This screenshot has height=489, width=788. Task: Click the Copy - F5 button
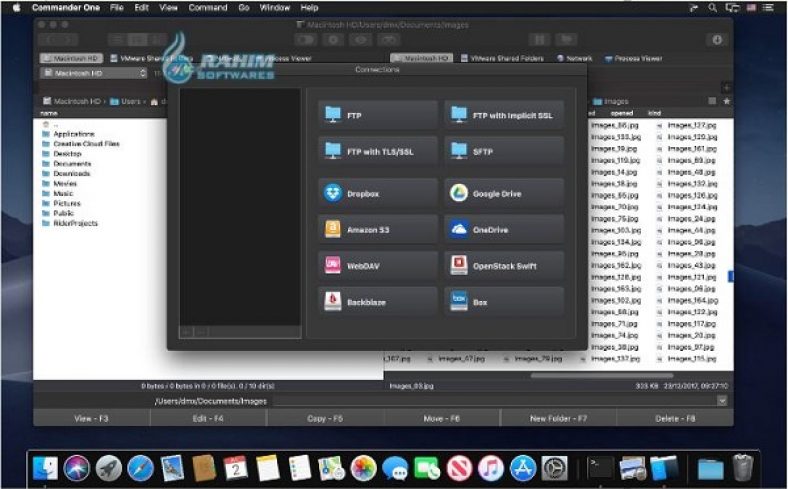(325, 418)
